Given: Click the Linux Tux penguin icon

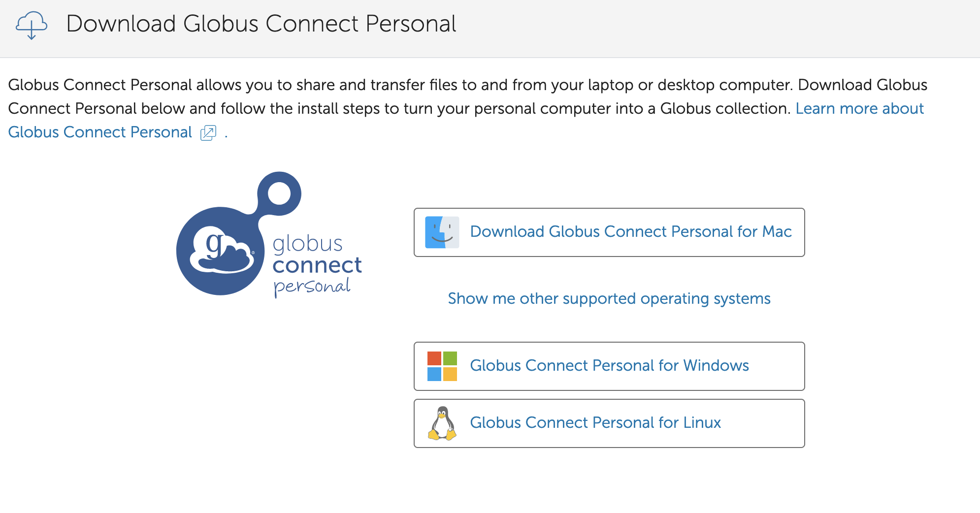Looking at the screenshot, I should [x=442, y=423].
